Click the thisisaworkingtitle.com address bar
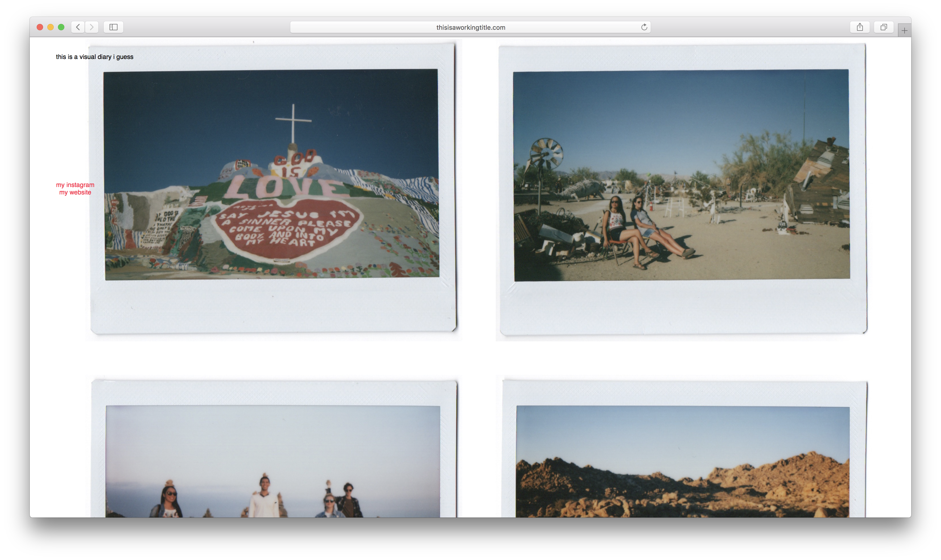Screen dimensions: 941x560 coord(470,27)
